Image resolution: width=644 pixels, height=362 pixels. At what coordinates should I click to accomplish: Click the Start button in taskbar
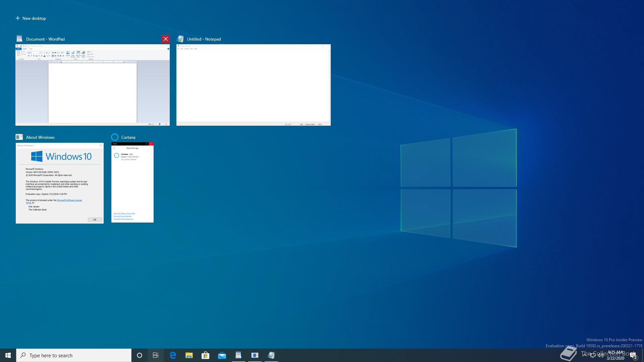(8, 355)
